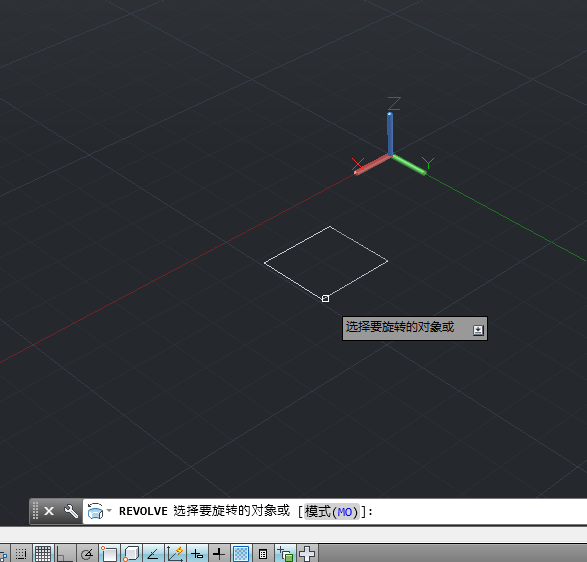Toggle Dynamic UCS icon
The width and height of the screenshot is (587, 562).
175,554
